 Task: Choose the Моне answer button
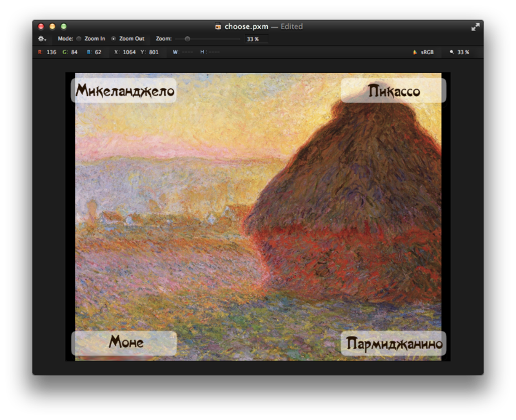pyautogui.click(x=124, y=343)
